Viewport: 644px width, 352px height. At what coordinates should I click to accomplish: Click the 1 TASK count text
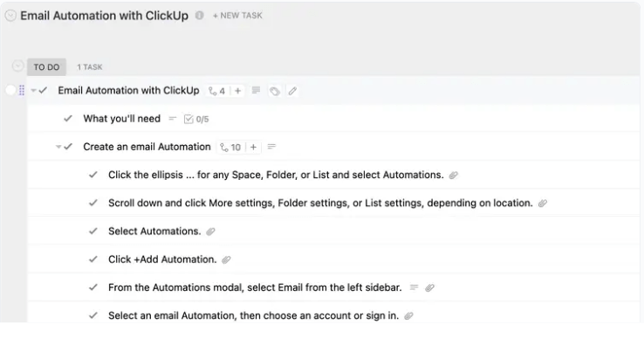[90, 67]
